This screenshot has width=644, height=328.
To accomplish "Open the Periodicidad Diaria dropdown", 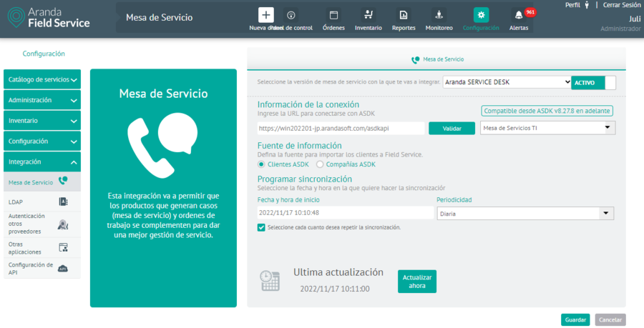I will pyautogui.click(x=525, y=214).
